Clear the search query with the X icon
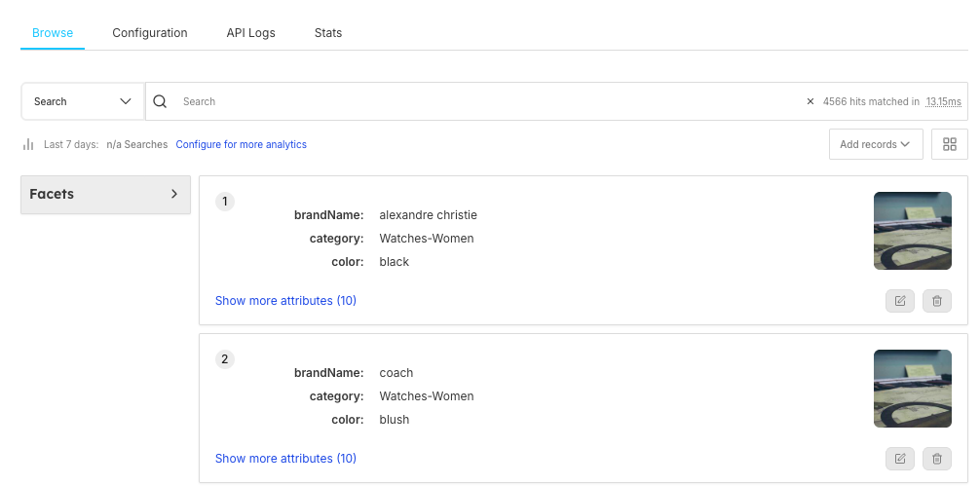This screenshot has width=980, height=486. [810, 101]
